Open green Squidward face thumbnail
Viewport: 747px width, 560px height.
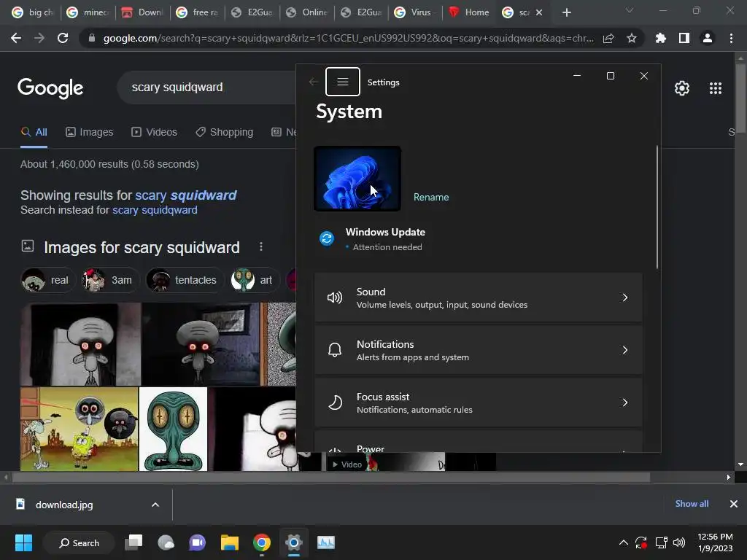[173, 429]
